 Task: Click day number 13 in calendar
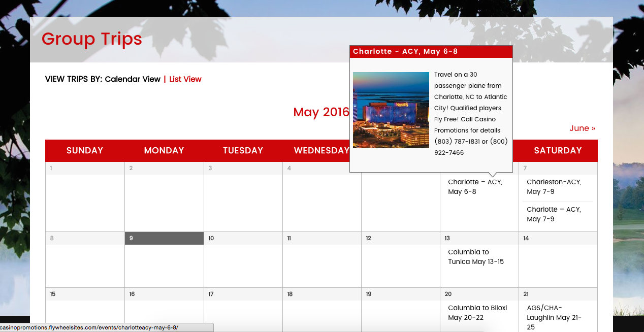[x=447, y=238]
